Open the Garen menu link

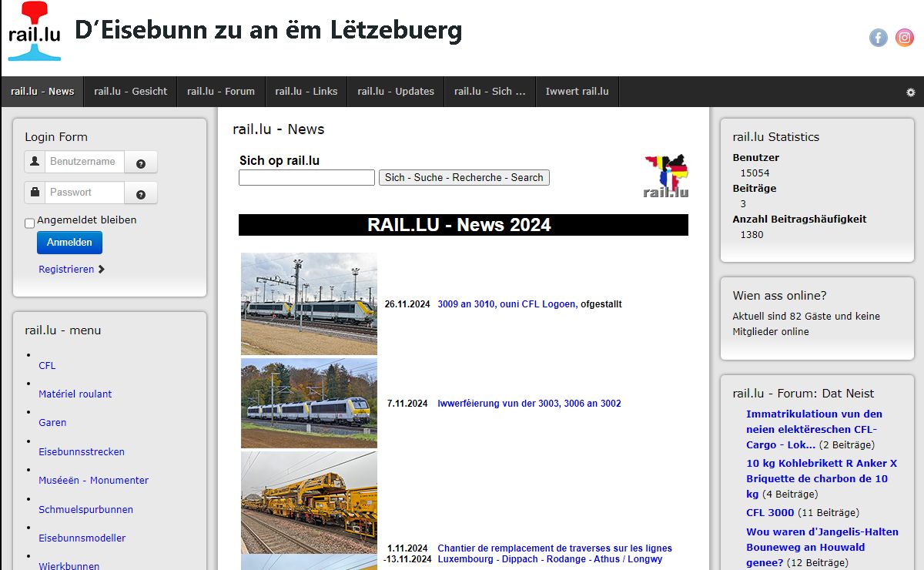[52, 423]
